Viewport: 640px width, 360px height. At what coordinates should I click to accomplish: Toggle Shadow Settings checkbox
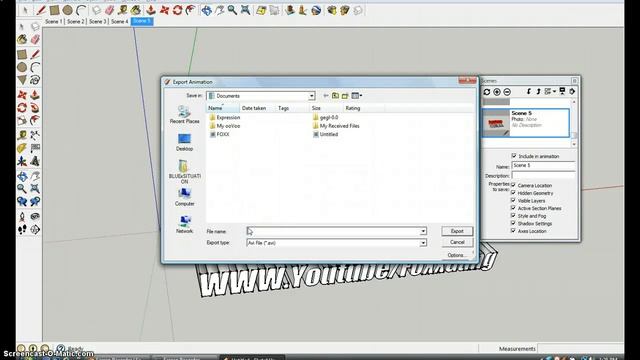tap(513, 223)
